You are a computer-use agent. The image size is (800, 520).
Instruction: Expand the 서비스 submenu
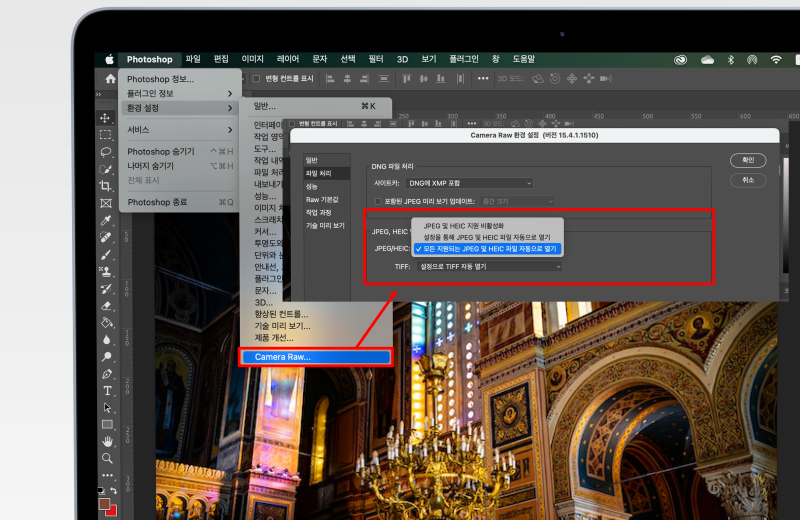(180, 130)
